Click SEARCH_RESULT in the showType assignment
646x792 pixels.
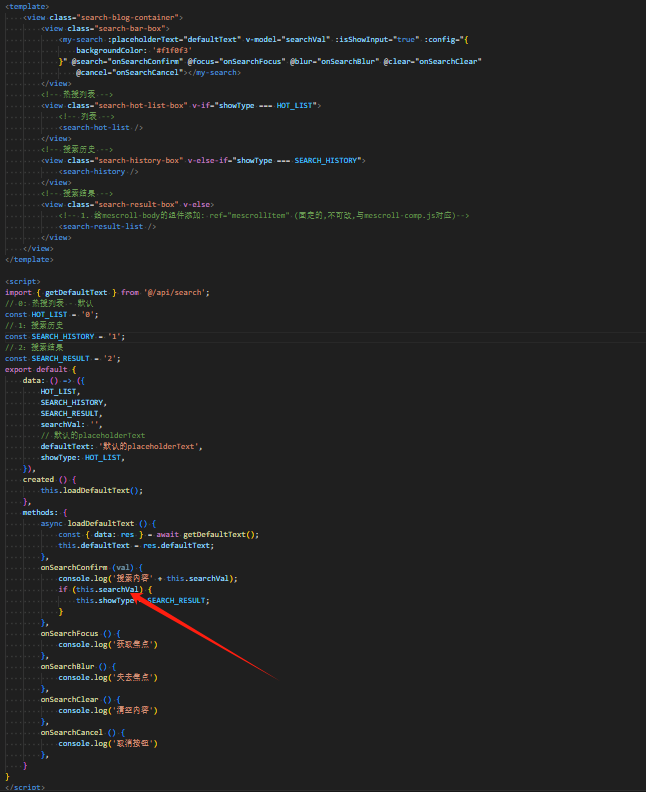click(x=176, y=601)
